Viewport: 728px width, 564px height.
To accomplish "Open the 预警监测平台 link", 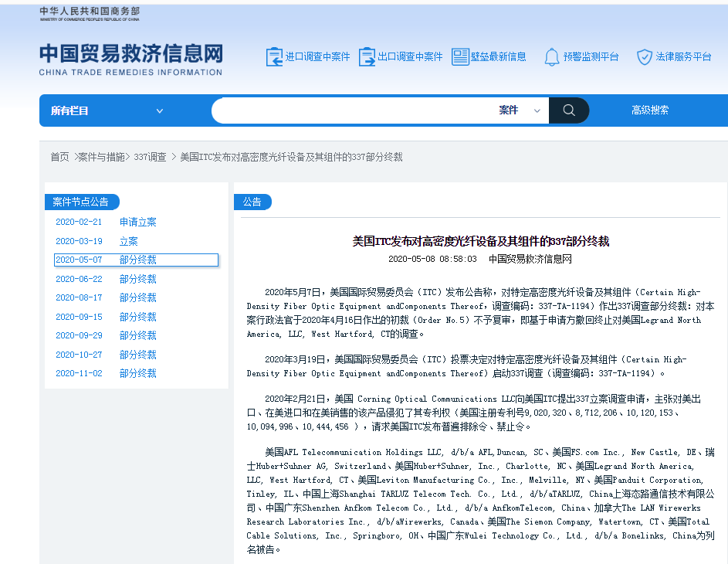I will point(591,56).
